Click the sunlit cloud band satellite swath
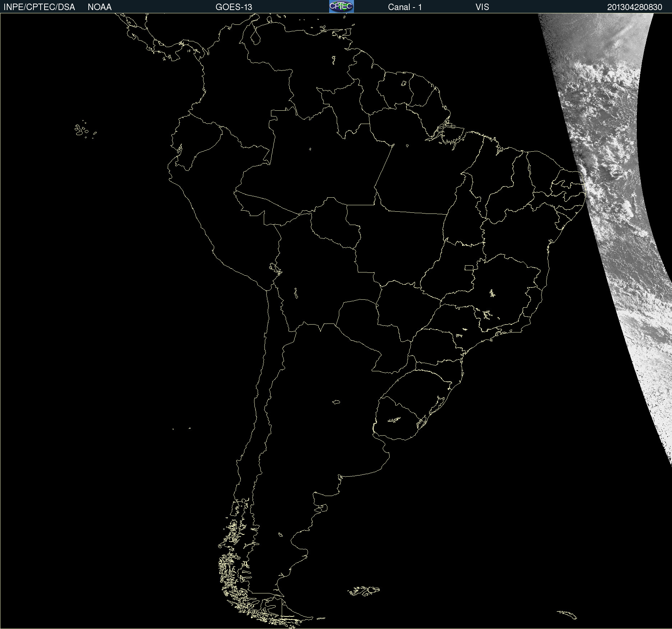 click(611, 201)
